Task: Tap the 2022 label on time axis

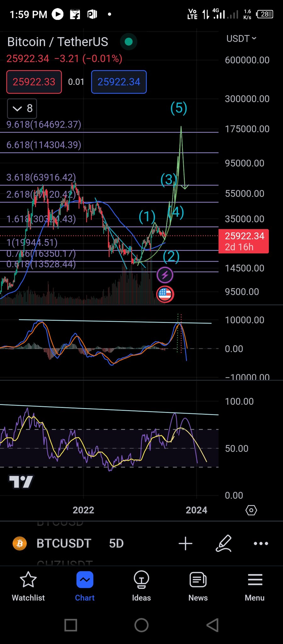Action: pyautogui.click(x=83, y=510)
